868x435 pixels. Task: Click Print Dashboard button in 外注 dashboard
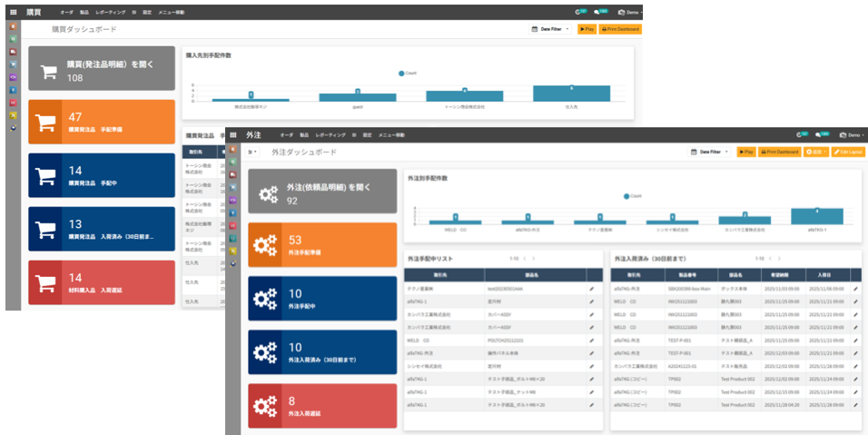tap(778, 152)
